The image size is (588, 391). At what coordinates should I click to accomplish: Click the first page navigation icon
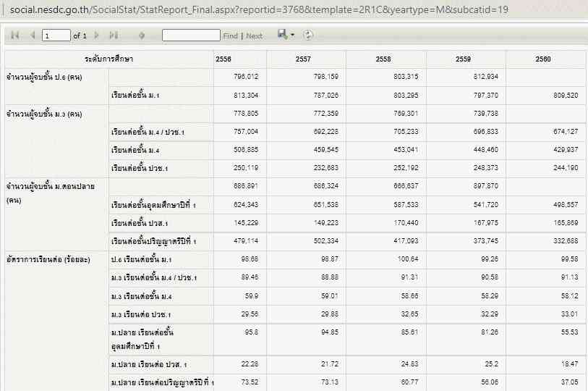point(14,35)
